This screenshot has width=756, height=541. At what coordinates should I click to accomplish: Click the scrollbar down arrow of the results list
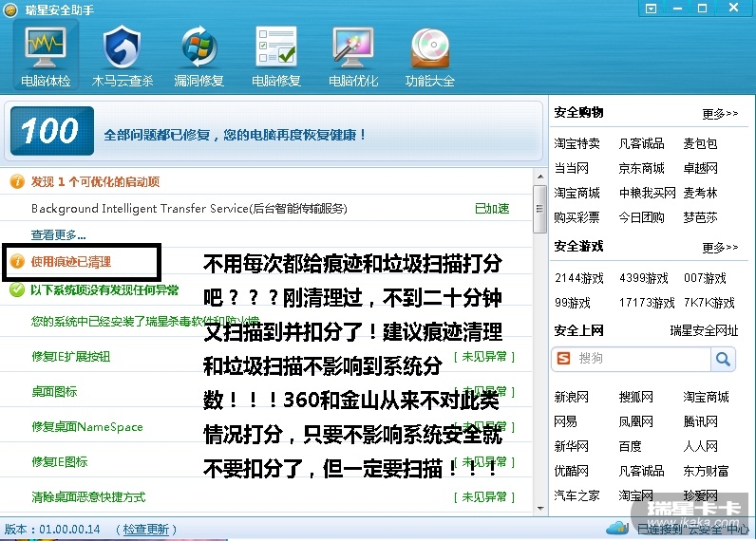coord(540,508)
